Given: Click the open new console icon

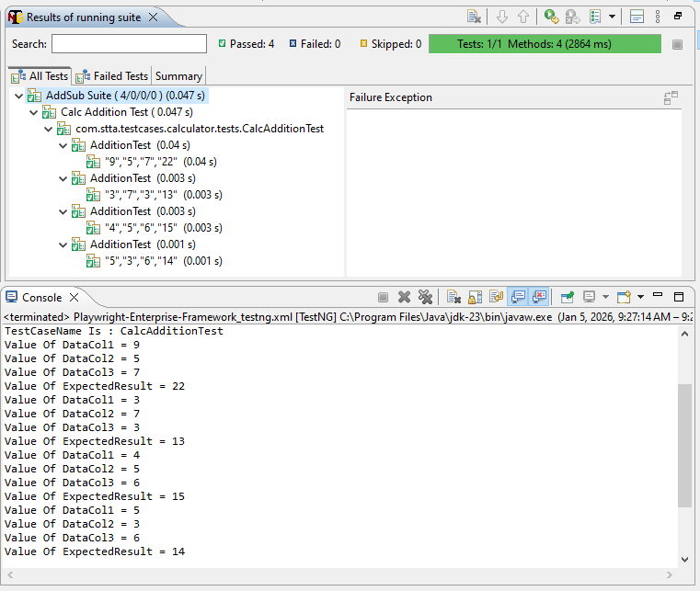Looking at the screenshot, I should (x=624, y=297).
